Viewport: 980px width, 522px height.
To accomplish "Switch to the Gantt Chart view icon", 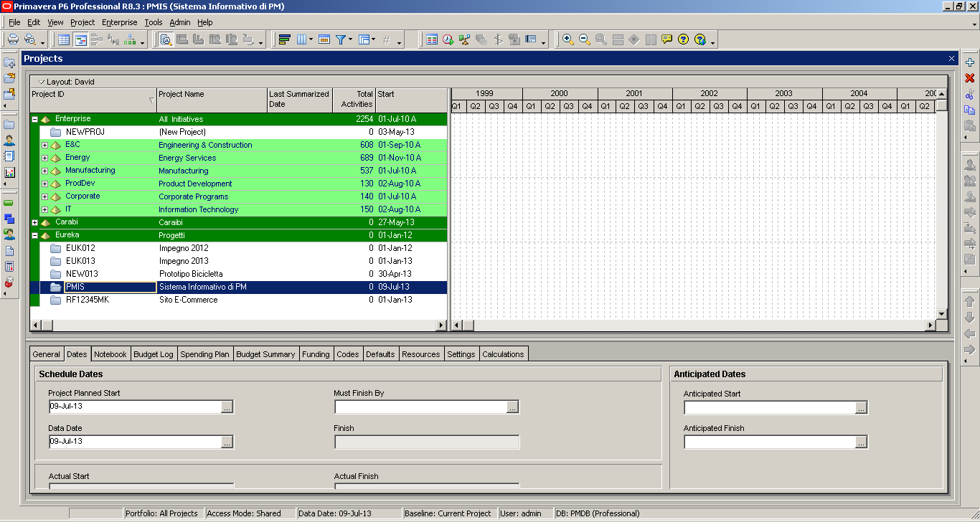I will (81, 40).
